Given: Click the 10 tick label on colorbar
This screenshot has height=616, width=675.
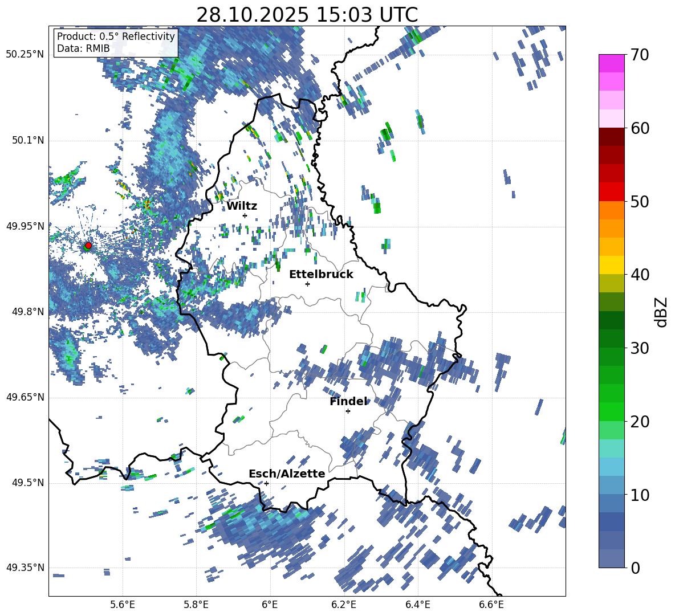Looking at the screenshot, I should (x=640, y=495).
